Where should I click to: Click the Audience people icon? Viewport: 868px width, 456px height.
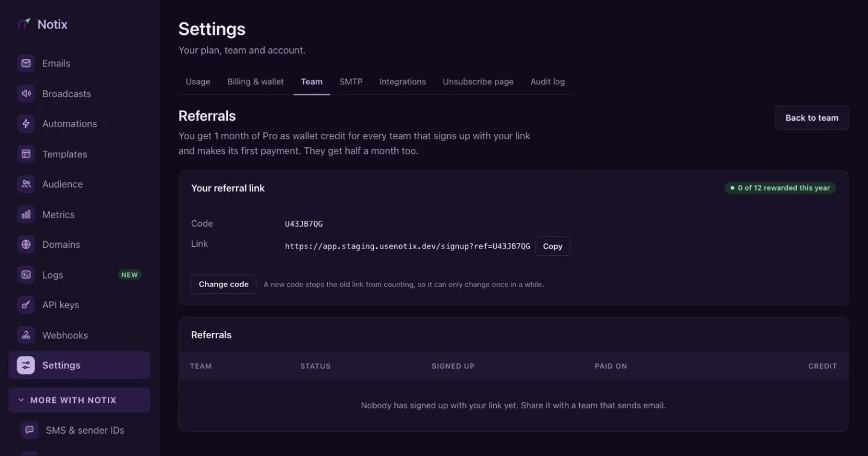(x=26, y=184)
